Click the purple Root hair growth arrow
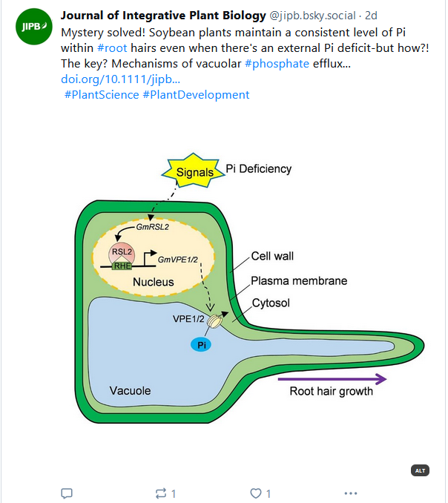The width and height of the screenshot is (448, 503). [332, 379]
